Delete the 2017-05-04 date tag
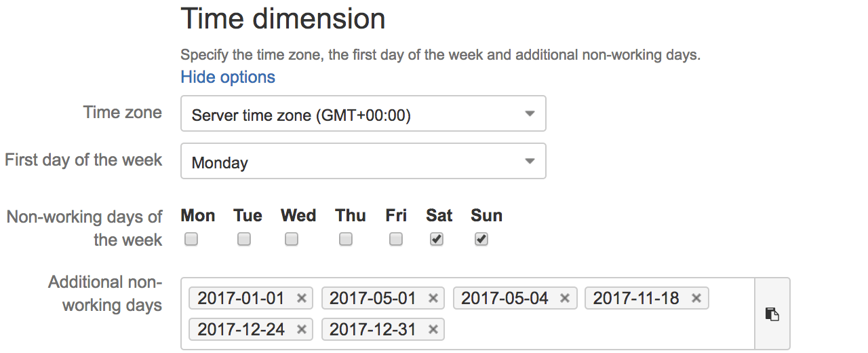 click(x=565, y=298)
